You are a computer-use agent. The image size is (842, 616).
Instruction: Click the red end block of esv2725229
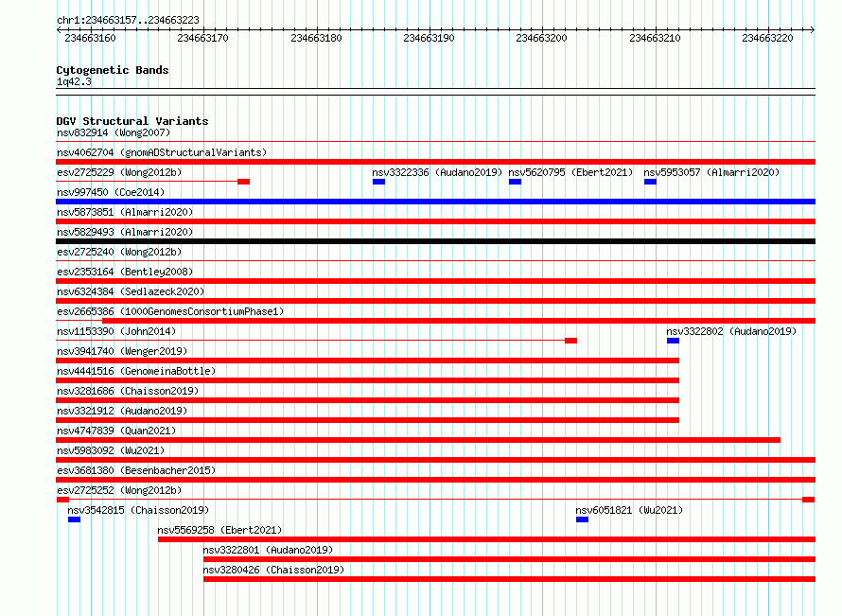click(x=244, y=182)
